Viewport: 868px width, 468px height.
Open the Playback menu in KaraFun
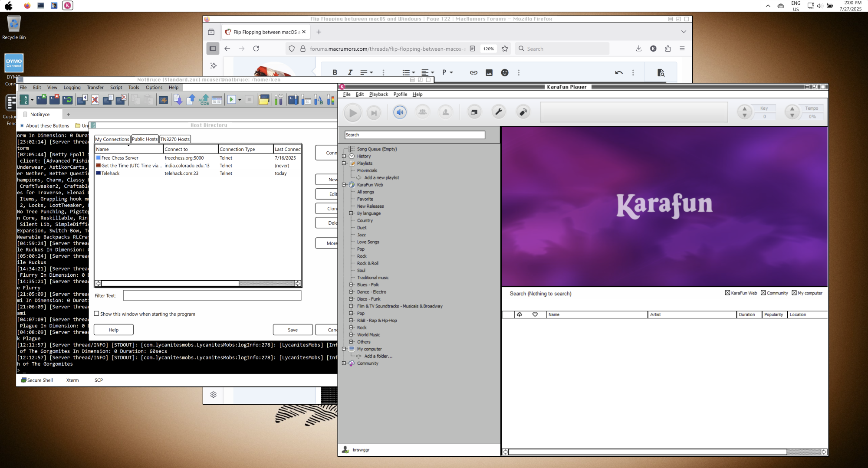click(x=378, y=94)
